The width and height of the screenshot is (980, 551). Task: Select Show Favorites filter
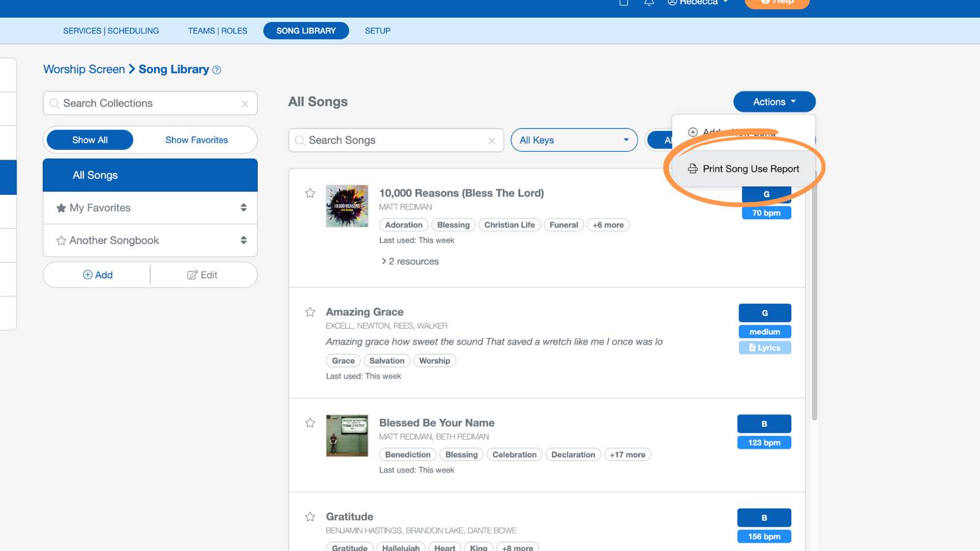197,140
